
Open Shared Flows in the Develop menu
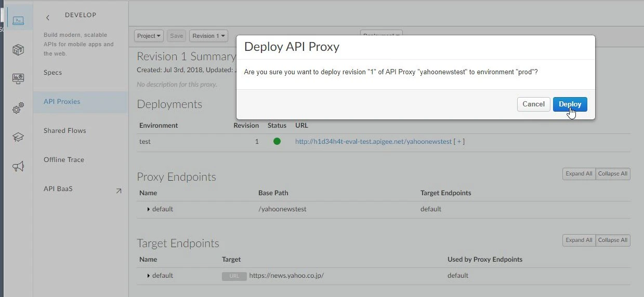[x=65, y=131]
